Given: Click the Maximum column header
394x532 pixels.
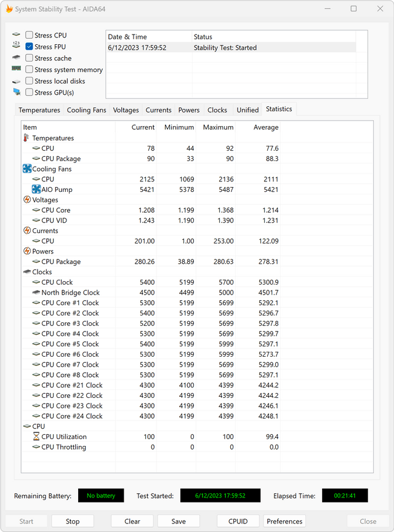Looking at the screenshot, I should [216, 127].
